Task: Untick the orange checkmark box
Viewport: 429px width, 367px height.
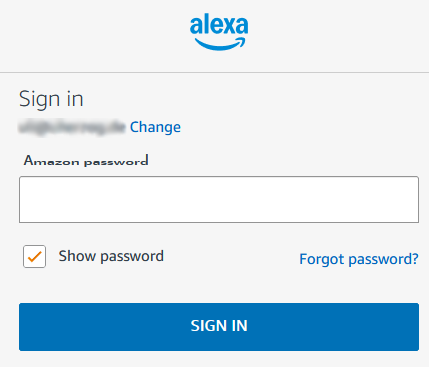Action: tap(34, 256)
